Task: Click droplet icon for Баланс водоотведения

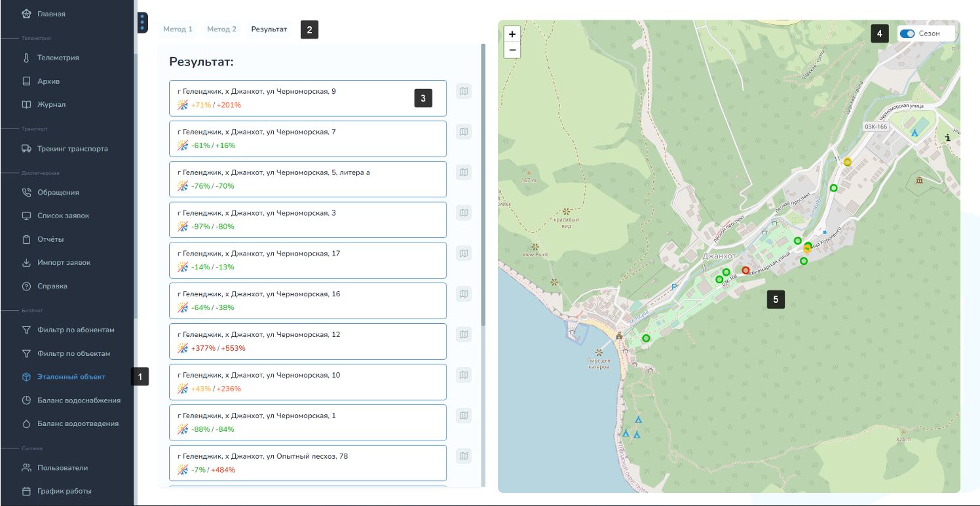Action: pos(26,423)
